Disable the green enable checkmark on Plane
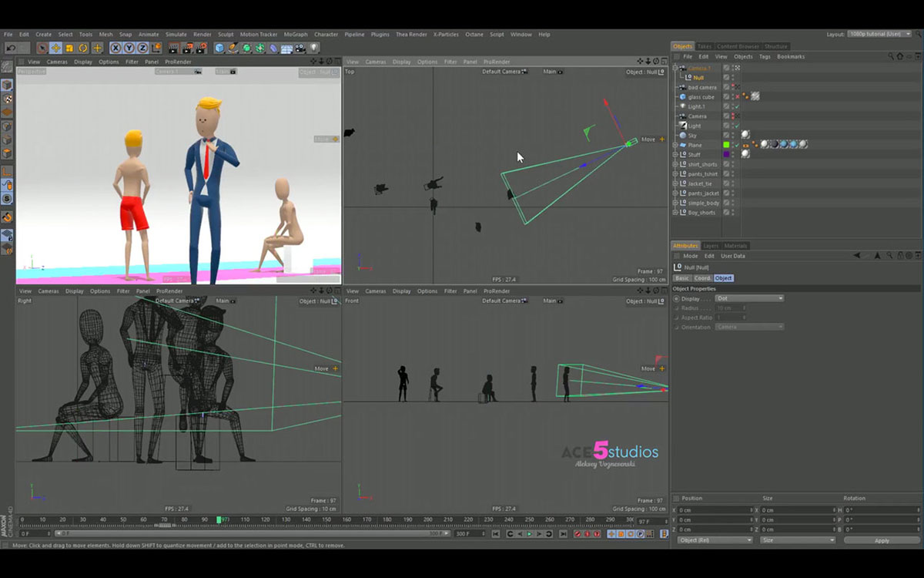Viewport: 924px width, 578px height. (x=738, y=145)
